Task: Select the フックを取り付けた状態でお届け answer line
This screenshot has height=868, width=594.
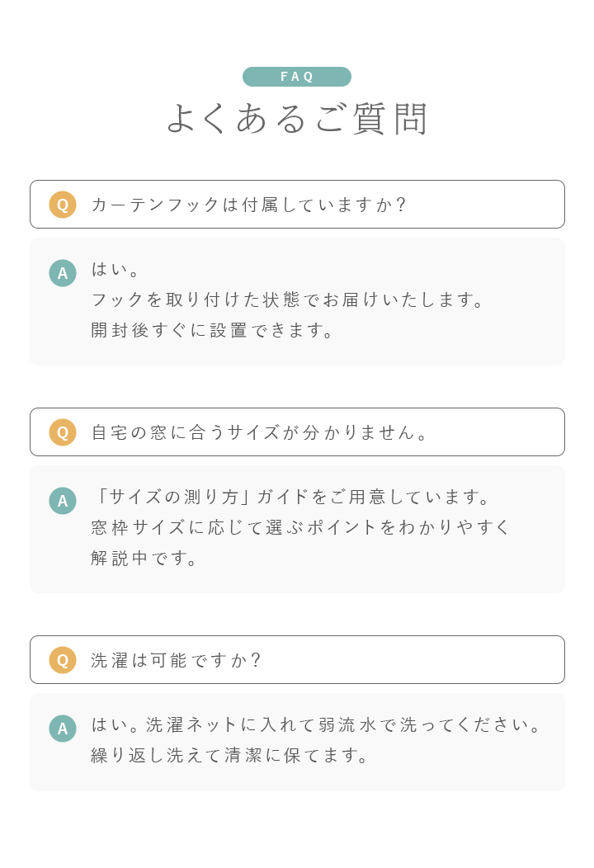Action: (x=287, y=300)
